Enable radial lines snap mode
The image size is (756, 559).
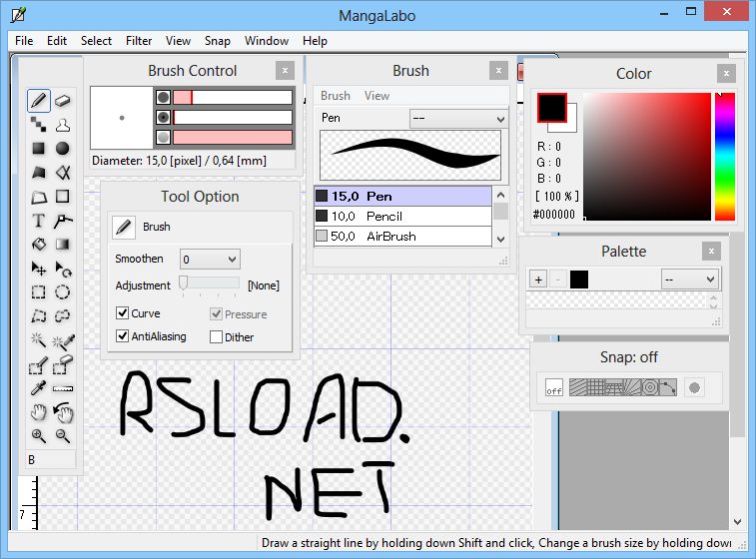[632, 387]
